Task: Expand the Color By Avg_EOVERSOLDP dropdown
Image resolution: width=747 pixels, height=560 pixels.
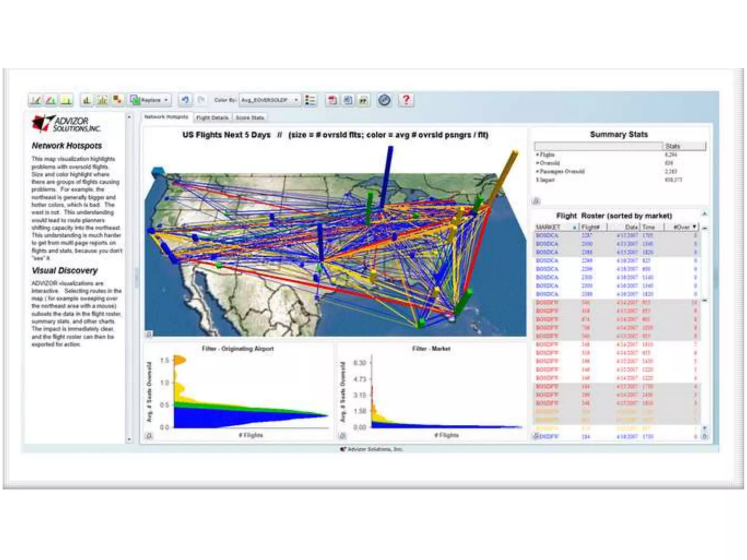Action: pyautogui.click(x=296, y=100)
